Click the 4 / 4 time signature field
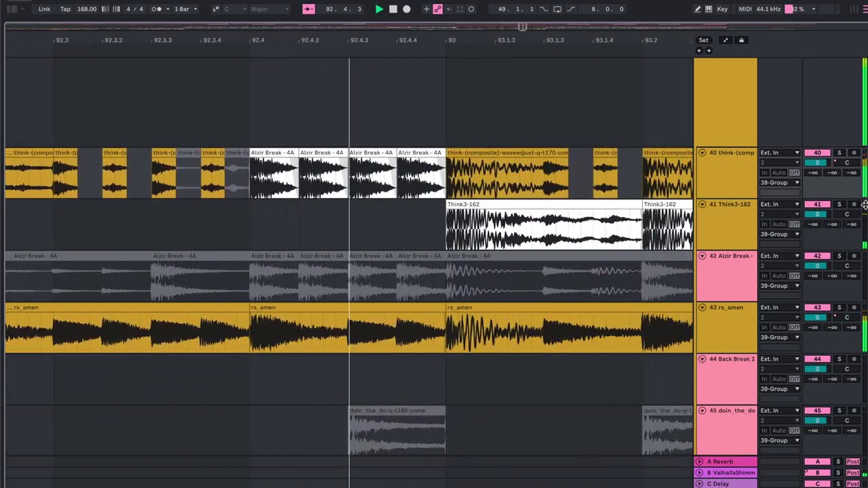 coord(135,9)
